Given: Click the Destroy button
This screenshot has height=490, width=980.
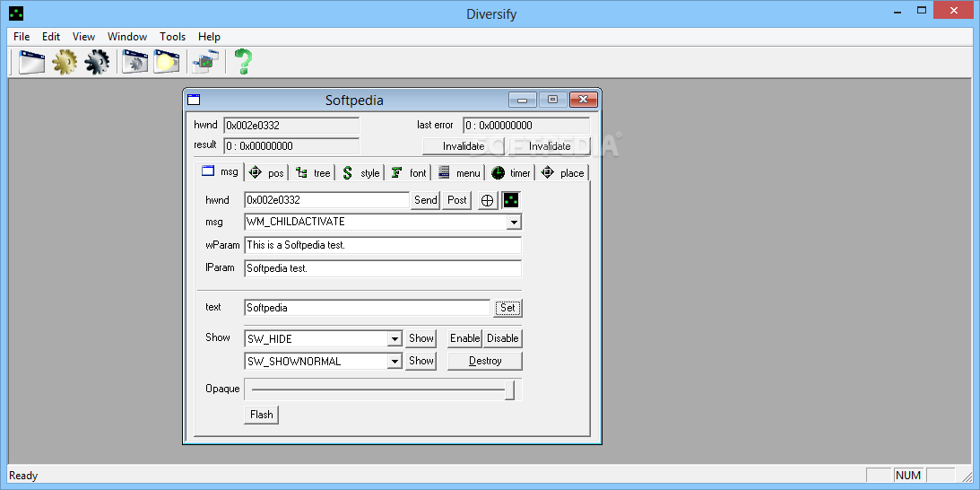Looking at the screenshot, I should pyautogui.click(x=485, y=361).
